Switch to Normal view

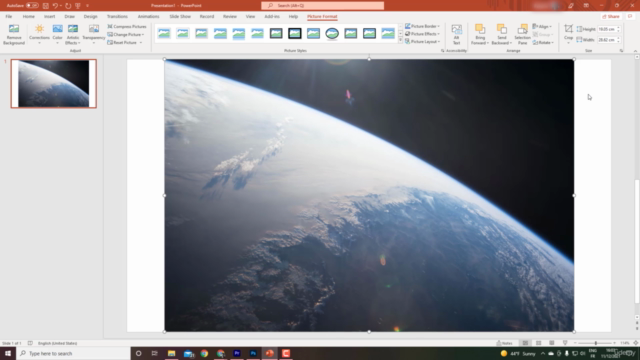point(525,343)
